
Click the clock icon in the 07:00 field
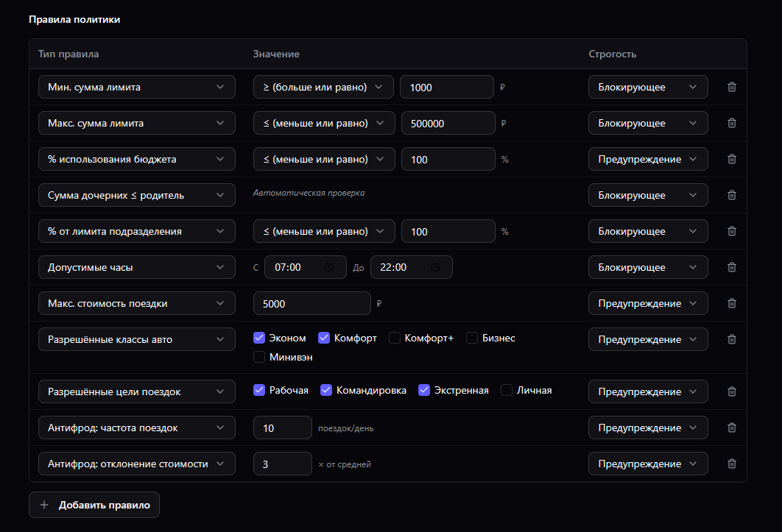(329, 267)
